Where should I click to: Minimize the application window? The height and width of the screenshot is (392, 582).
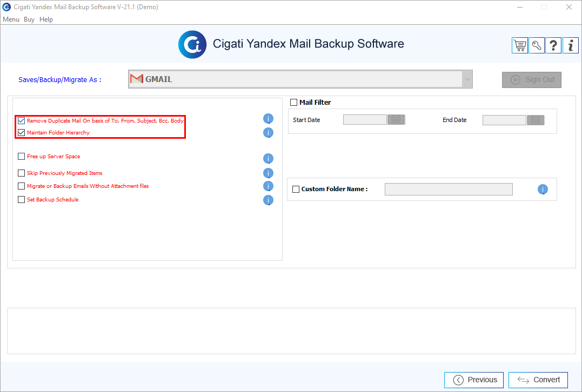click(520, 7)
